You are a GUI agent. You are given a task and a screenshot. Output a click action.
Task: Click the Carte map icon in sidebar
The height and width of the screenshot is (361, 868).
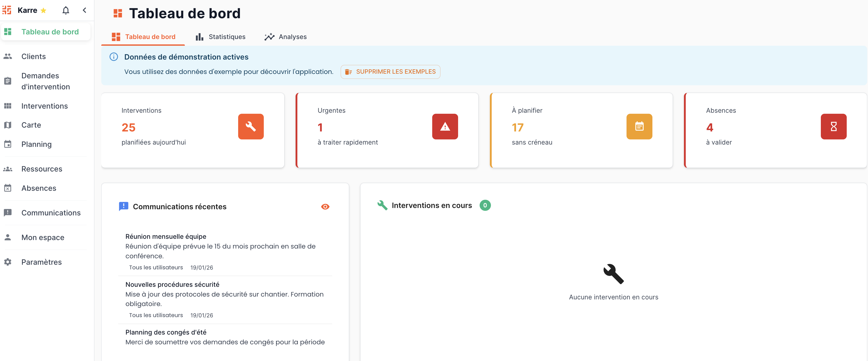click(8, 125)
